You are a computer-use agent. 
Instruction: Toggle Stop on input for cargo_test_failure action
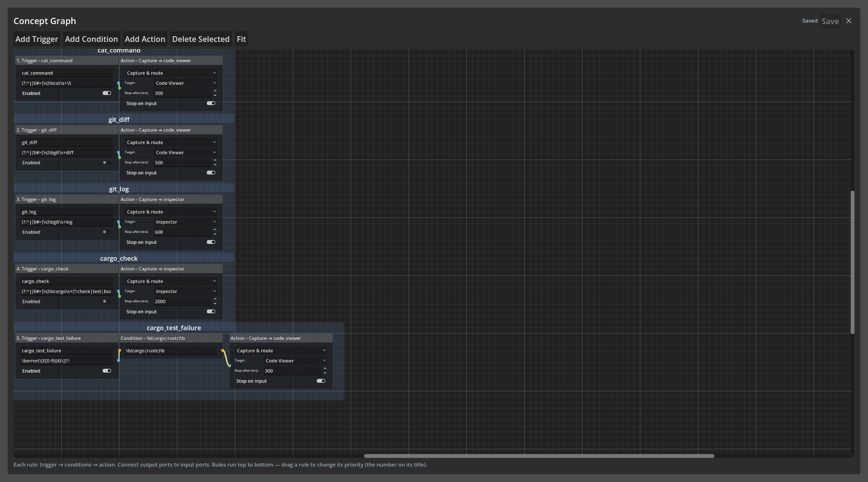[321, 381]
